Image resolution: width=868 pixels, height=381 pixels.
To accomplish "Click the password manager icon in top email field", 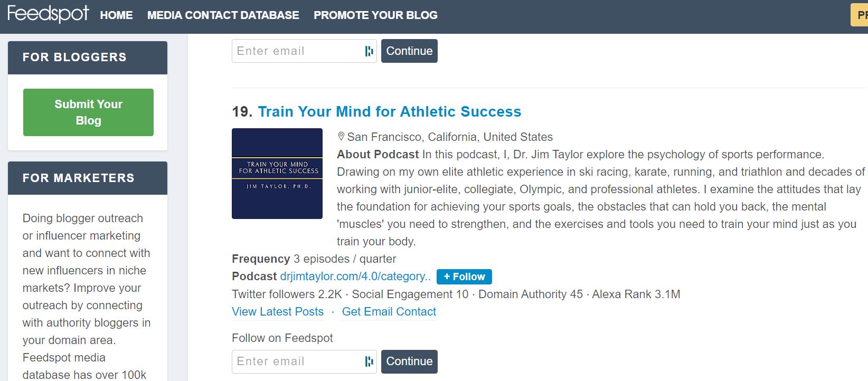I will pyautogui.click(x=369, y=51).
